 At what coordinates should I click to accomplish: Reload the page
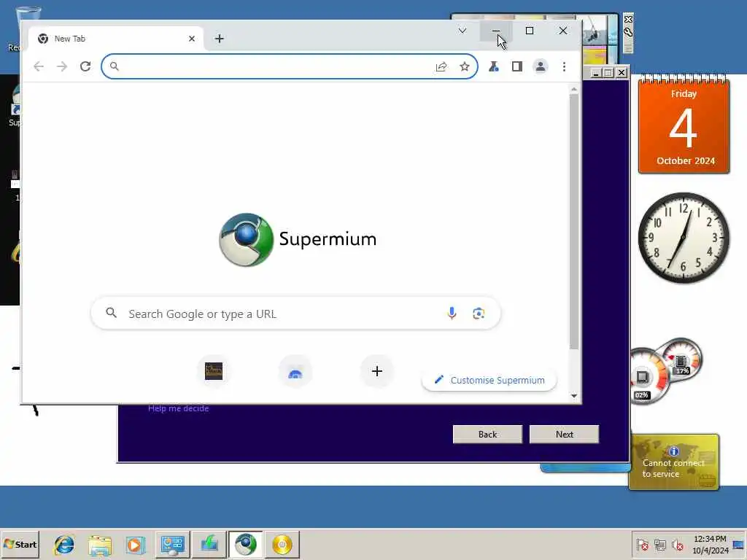[85, 66]
